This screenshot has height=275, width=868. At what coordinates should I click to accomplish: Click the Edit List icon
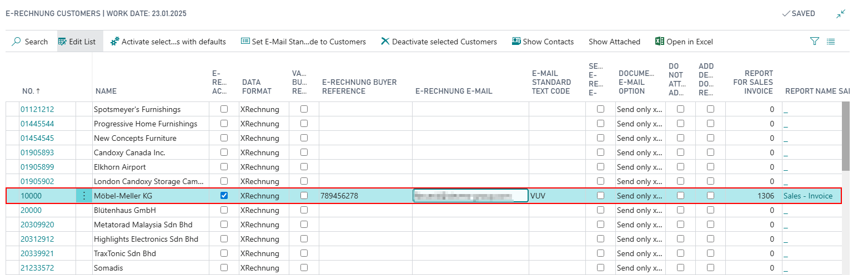click(62, 42)
